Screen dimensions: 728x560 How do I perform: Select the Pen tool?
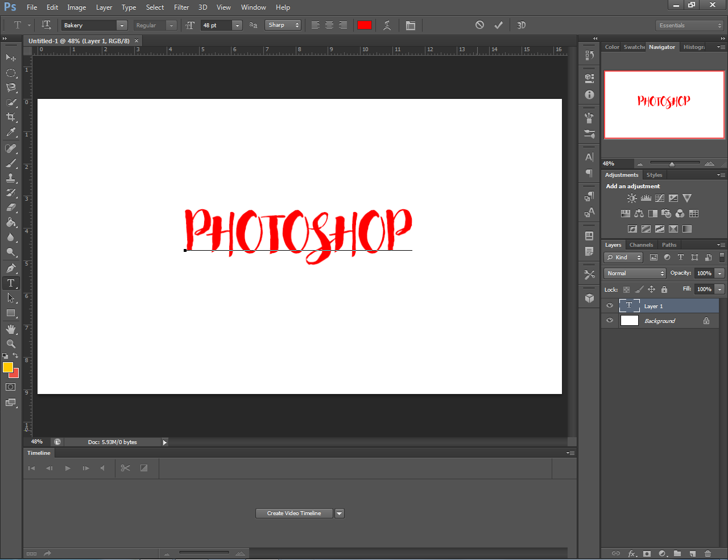(11, 268)
